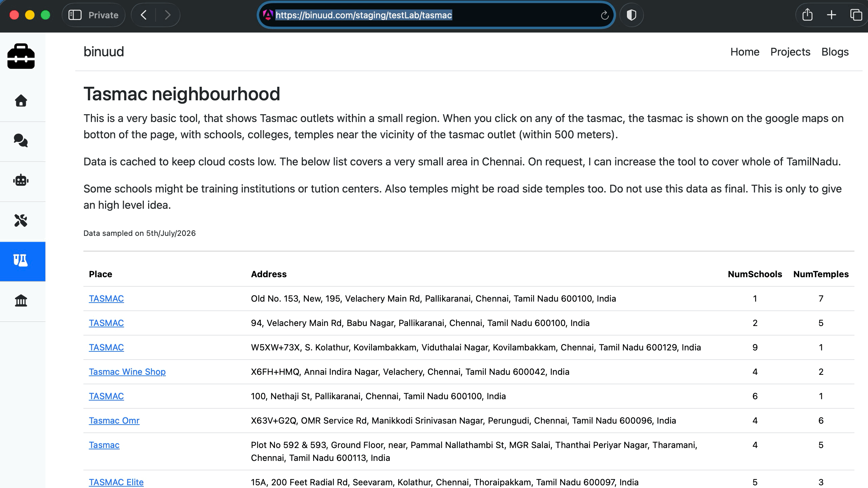Screen dimensions: 868x488
Task: Open the Blogs menu item
Action: [x=835, y=52]
